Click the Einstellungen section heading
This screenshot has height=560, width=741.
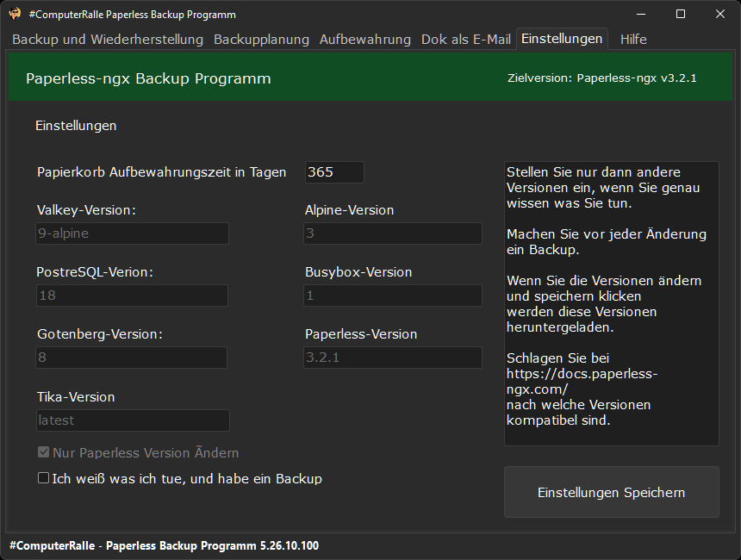click(76, 126)
